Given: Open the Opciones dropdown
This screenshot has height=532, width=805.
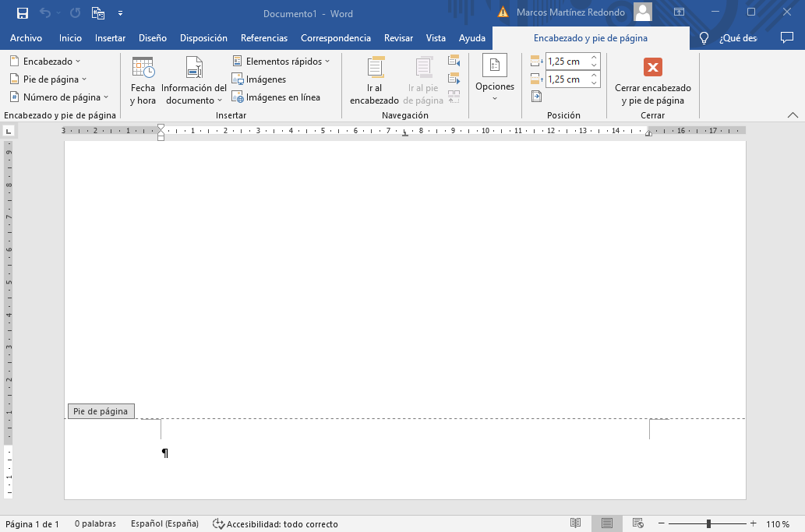Looking at the screenshot, I should click(x=495, y=78).
